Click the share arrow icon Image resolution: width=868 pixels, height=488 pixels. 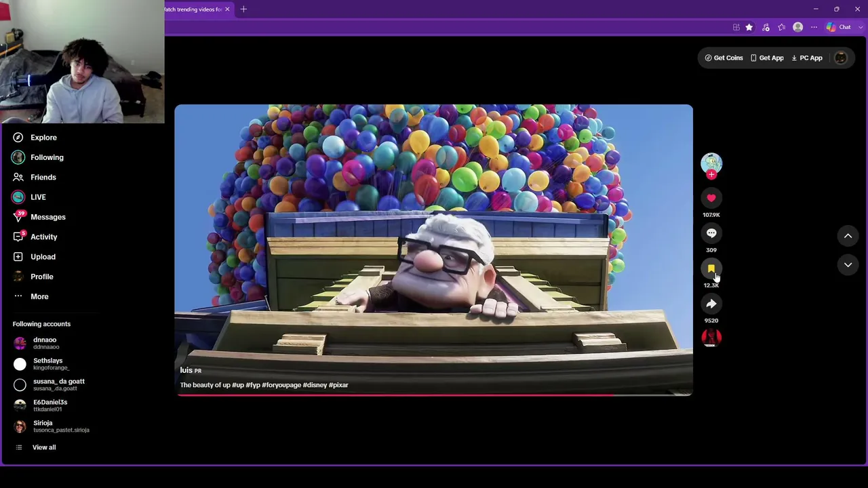(x=711, y=304)
